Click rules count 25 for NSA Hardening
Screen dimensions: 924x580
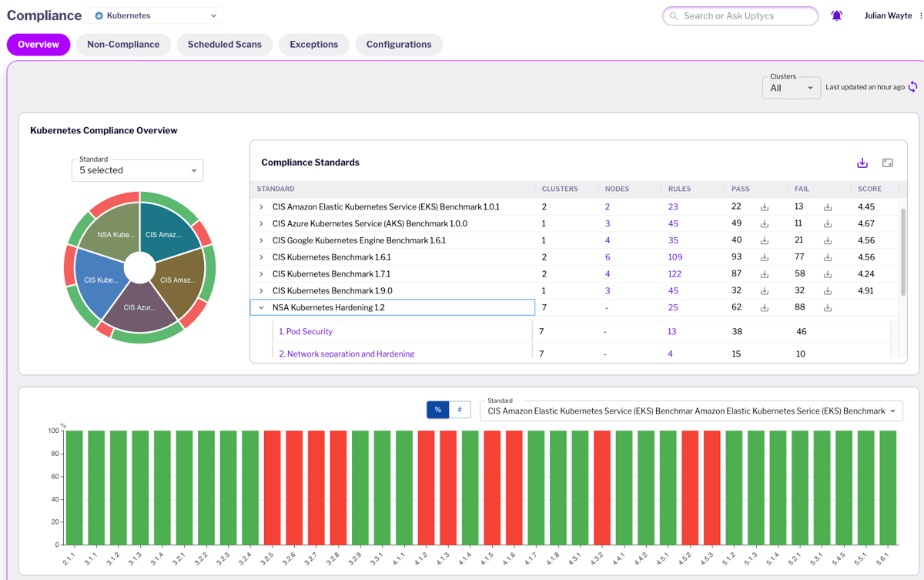coord(673,307)
